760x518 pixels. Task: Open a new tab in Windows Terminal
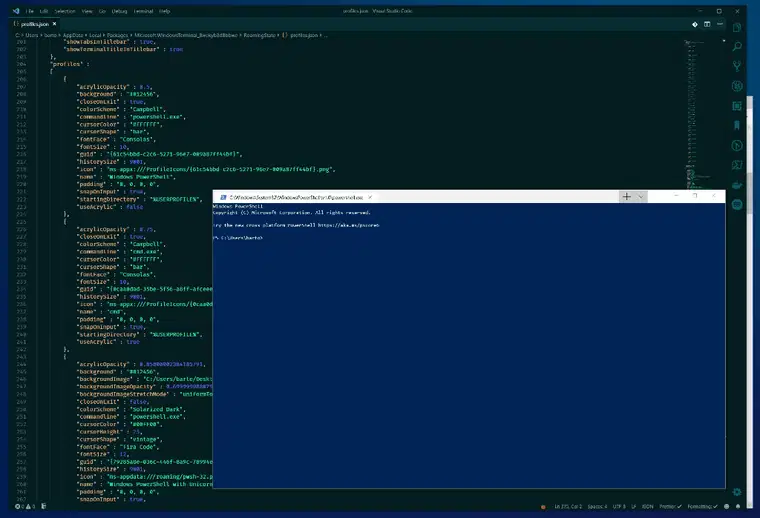click(626, 196)
